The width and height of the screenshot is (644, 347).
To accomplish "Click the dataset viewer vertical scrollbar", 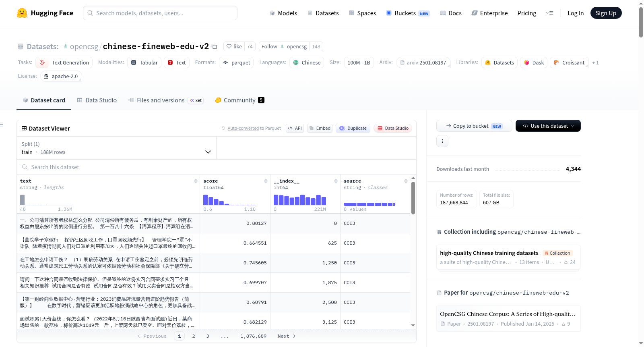I will click(x=413, y=198).
